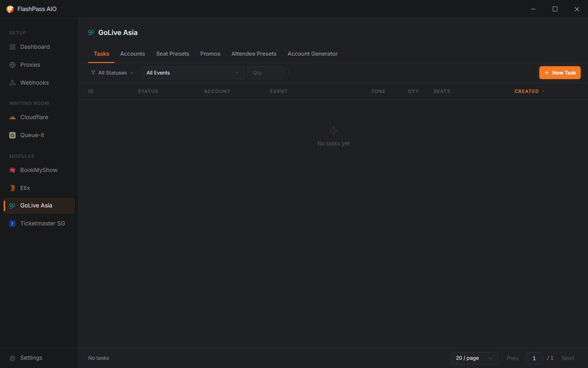
Task: Click the Queue-it icon
Action: (x=12, y=135)
